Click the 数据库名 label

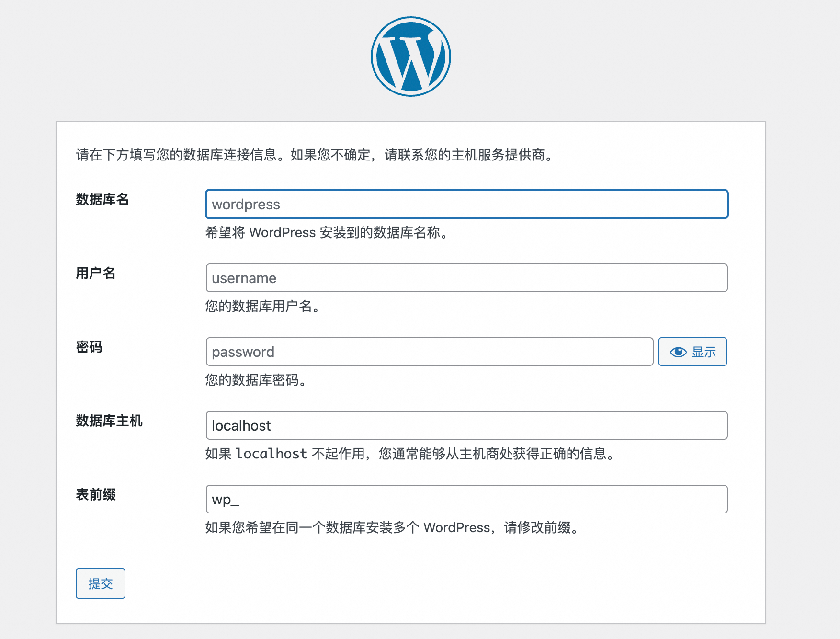pos(102,199)
